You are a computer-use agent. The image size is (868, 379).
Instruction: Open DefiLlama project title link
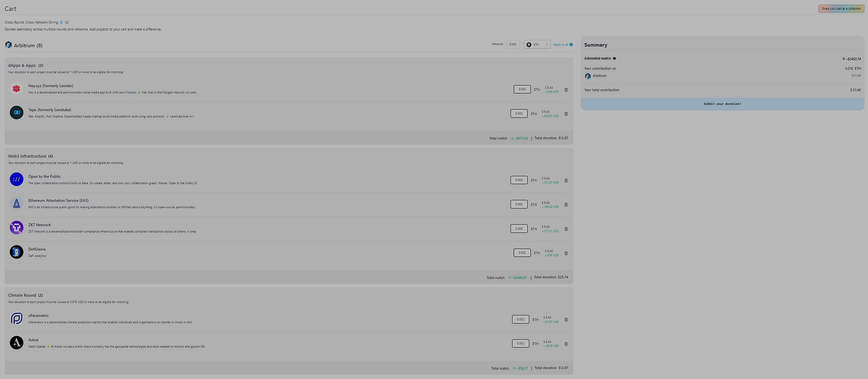coord(37,249)
